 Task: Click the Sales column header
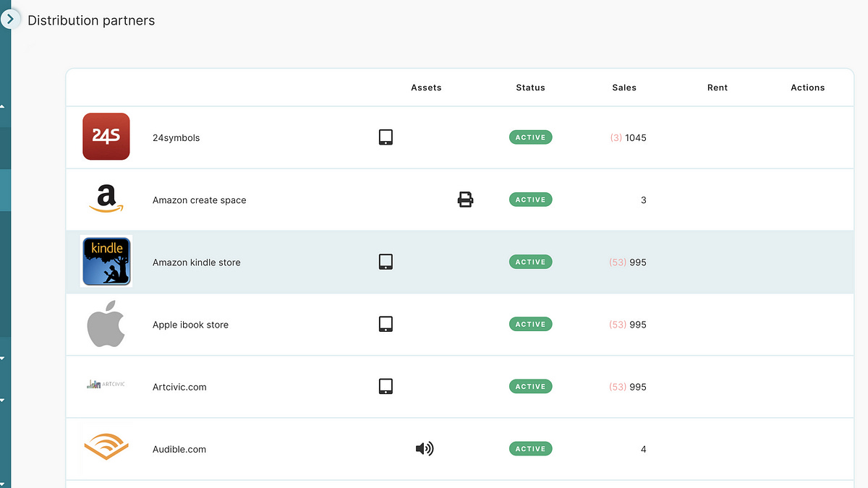[x=624, y=87]
